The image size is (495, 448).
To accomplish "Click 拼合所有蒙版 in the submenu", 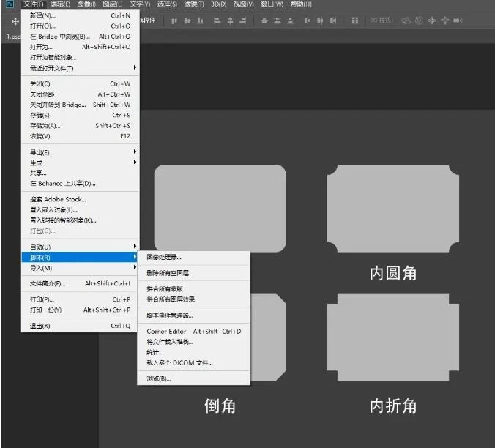I will tap(165, 289).
